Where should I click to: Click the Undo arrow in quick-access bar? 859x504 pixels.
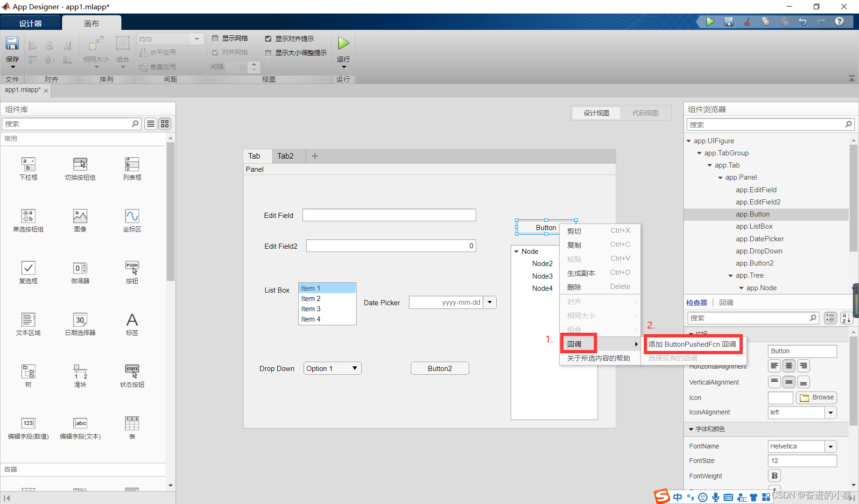tap(803, 21)
